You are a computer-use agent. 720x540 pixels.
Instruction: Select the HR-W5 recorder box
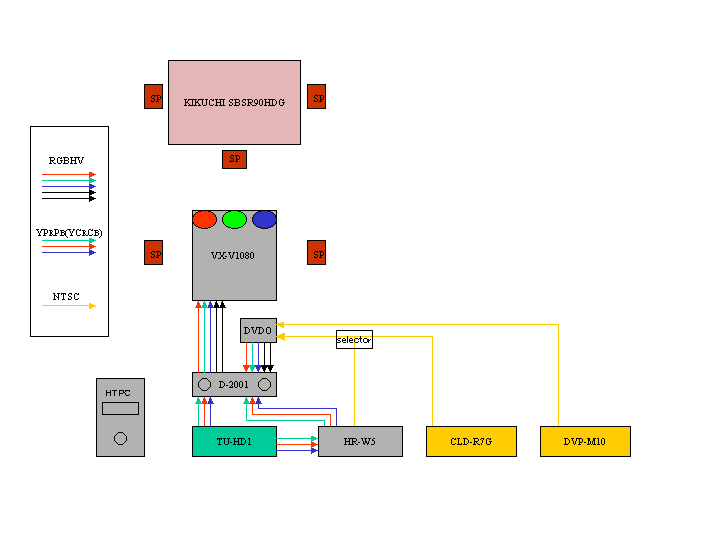click(x=360, y=441)
